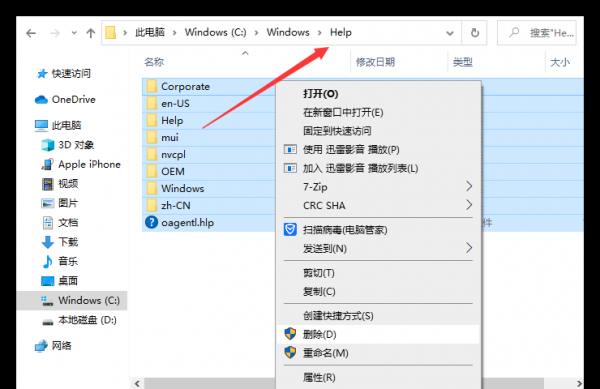This screenshot has height=389, width=600.
Task: Open 快速访问 in the sidebar
Action: coord(64,73)
